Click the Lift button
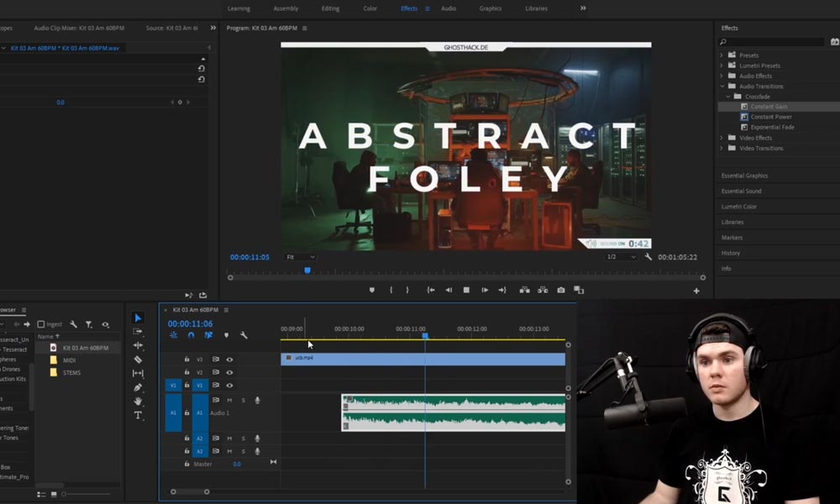This screenshot has width=840, height=504. 524,290
